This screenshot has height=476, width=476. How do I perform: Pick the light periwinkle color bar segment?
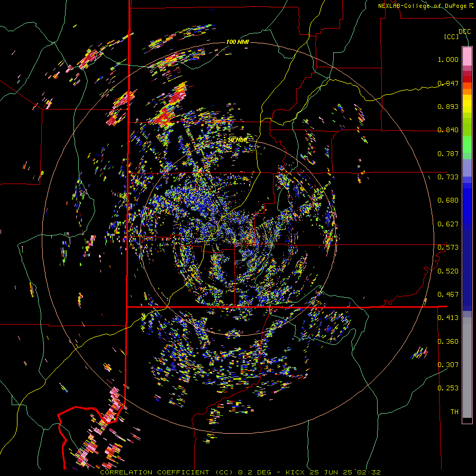click(467, 168)
